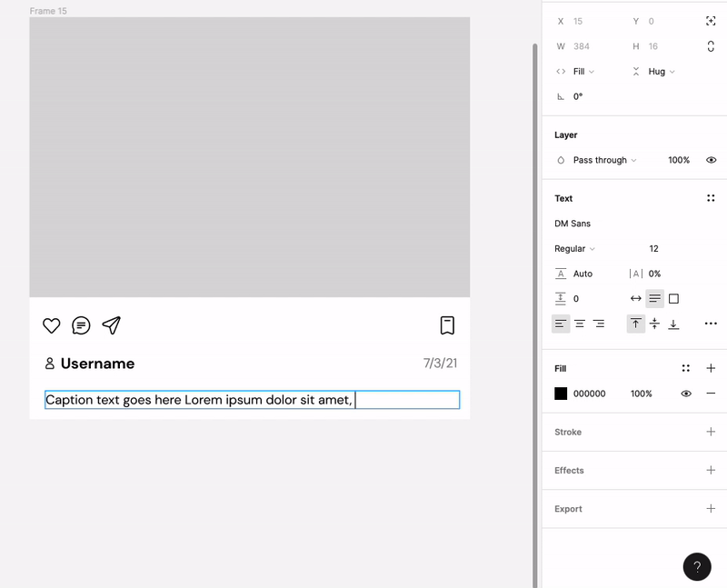
Task: Click the comment bubble icon
Action: click(81, 325)
